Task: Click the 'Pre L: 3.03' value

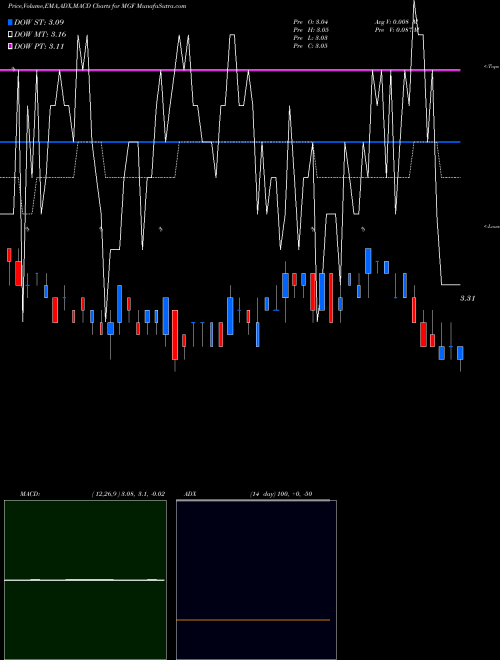Action: (311, 38)
